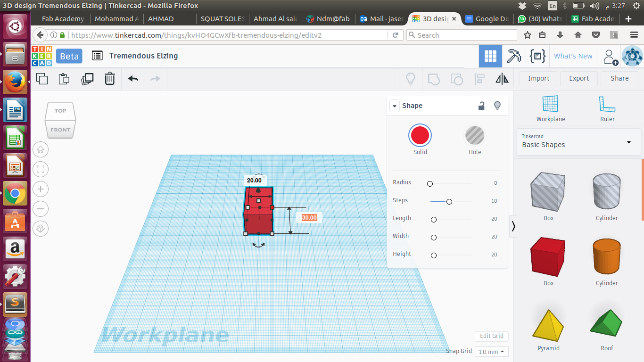
Task: Redo with the forward arrow
Action: tap(155, 79)
